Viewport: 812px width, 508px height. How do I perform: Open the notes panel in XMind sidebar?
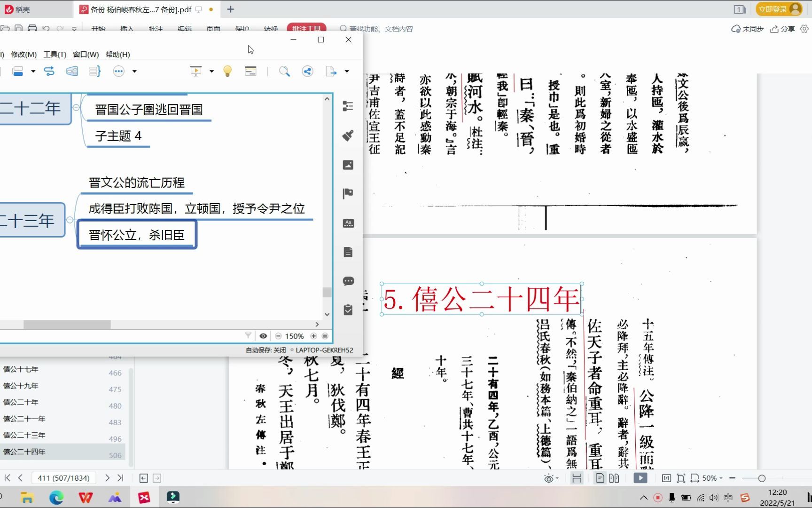[348, 252]
